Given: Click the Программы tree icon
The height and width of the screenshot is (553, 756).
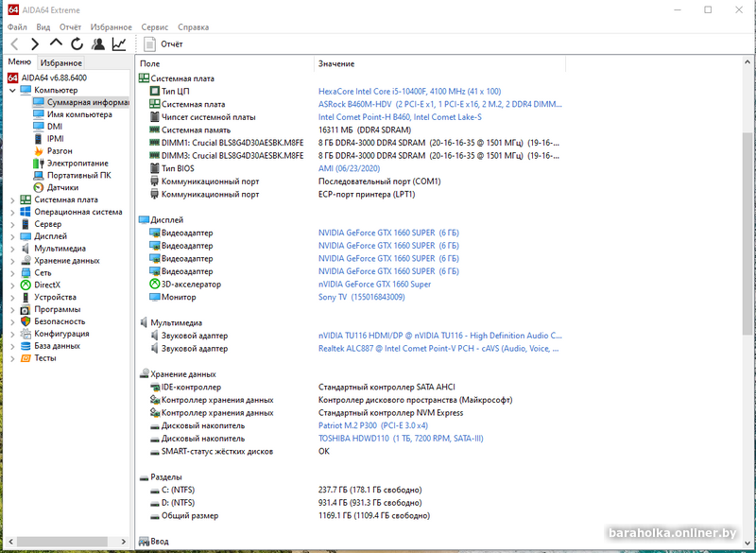Looking at the screenshot, I should (x=26, y=309).
